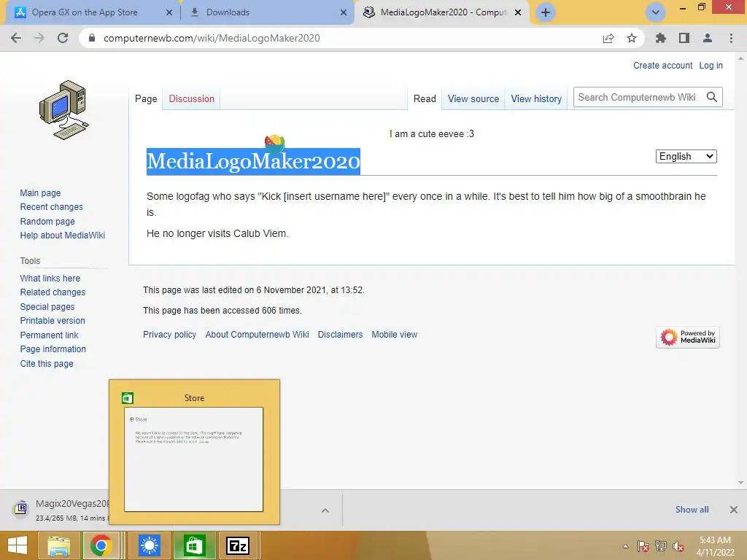
Task: Click the taskbar clock showing 5:43 AM
Action: 715,546
